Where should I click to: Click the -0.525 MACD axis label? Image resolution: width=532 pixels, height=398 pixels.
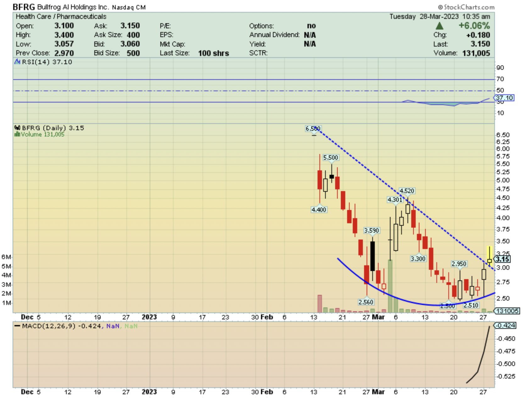(506, 376)
